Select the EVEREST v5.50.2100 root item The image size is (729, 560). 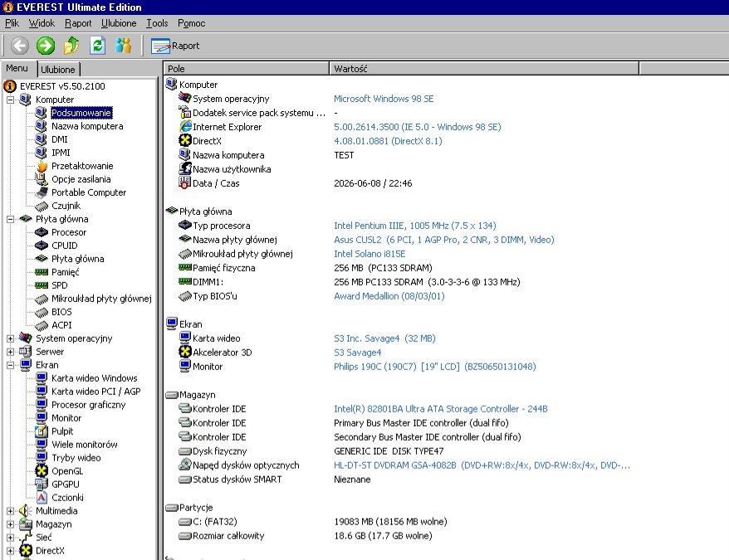[x=62, y=86]
